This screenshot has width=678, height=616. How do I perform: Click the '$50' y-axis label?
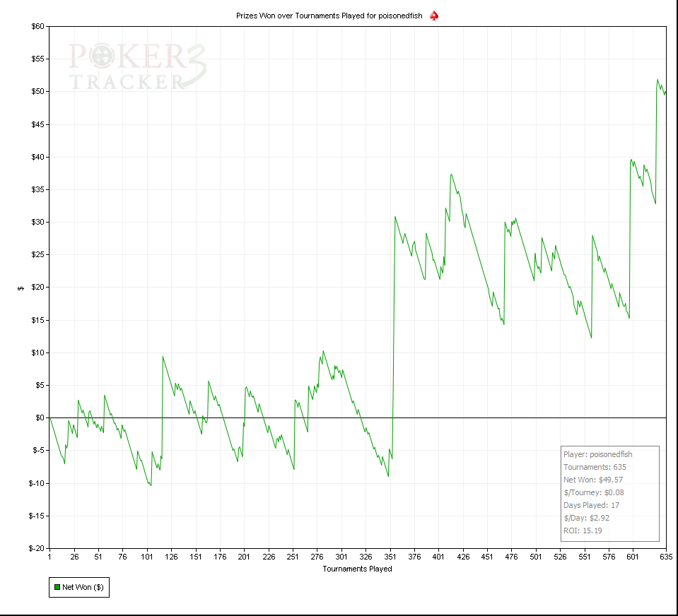37,92
